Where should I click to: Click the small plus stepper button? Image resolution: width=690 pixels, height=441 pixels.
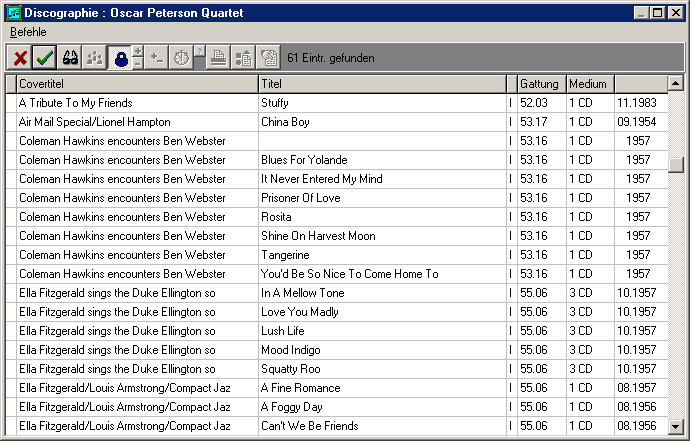pos(138,52)
